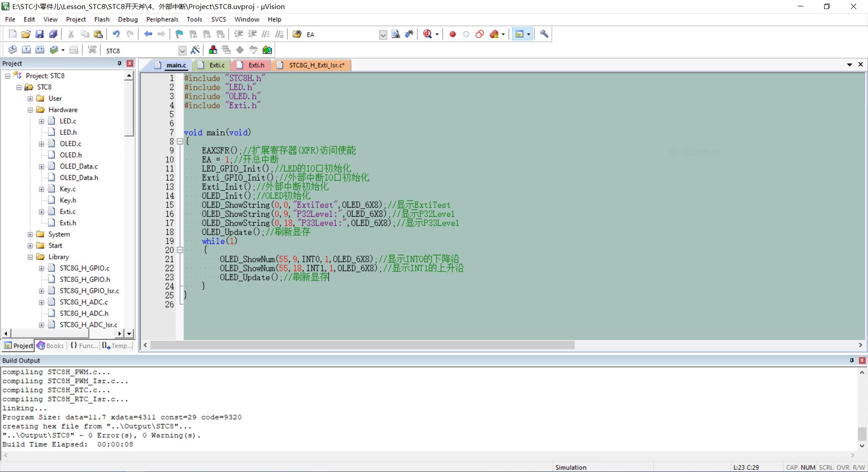Open Options for Target magic wand icon

click(x=195, y=50)
